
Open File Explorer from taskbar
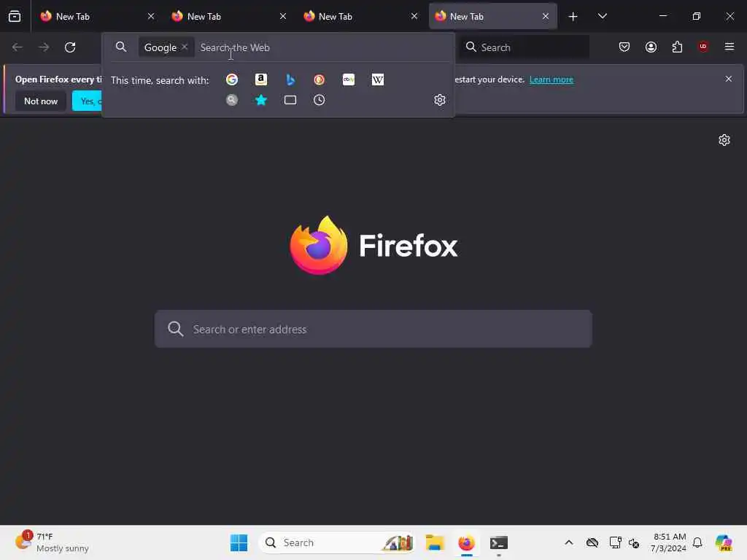(x=435, y=542)
